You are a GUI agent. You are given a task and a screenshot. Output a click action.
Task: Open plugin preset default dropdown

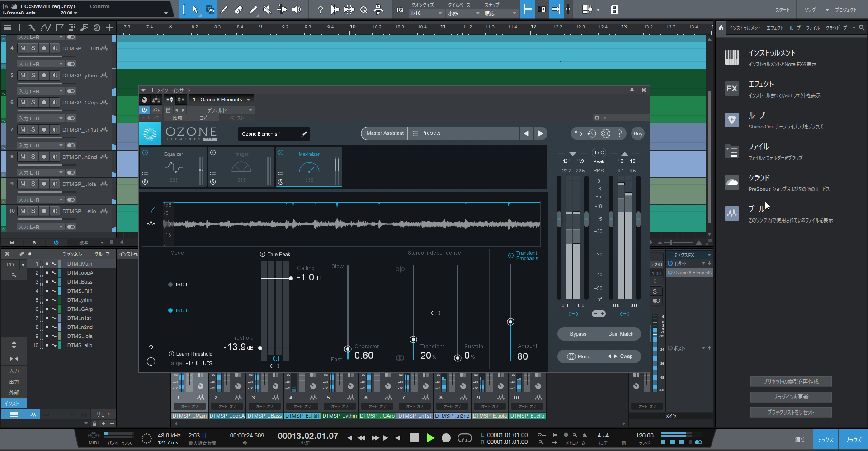click(x=221, y=110)
